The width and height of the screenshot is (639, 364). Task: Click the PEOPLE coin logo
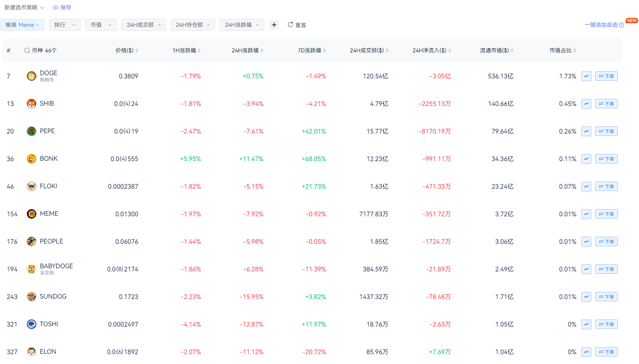(x=32, y=241)
